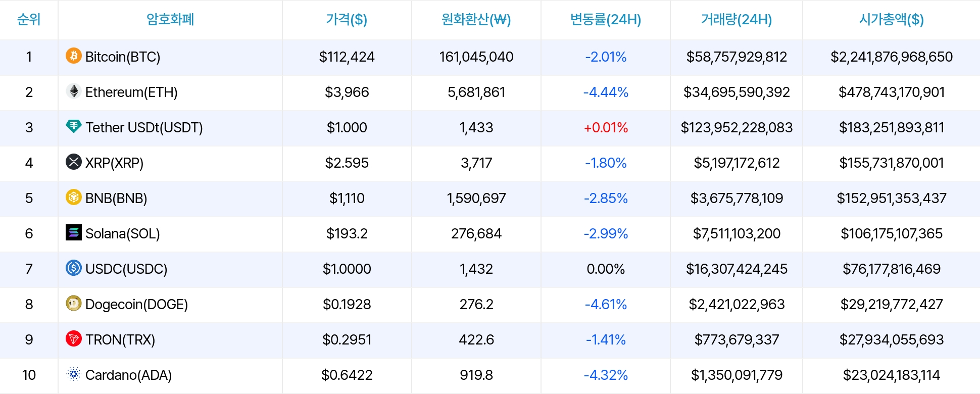Sort by 암호화폐 column header
Viewport: 980px width, 394px height.
tap(170, 20)
